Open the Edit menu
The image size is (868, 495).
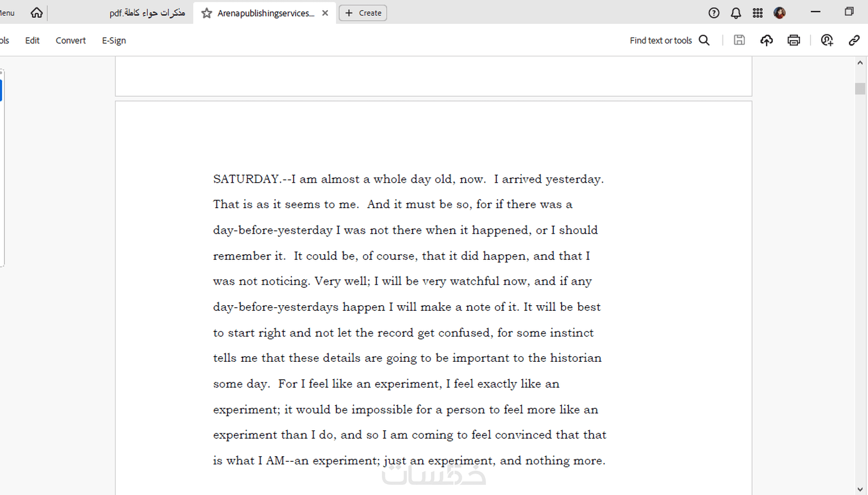[x=32, y=40]
